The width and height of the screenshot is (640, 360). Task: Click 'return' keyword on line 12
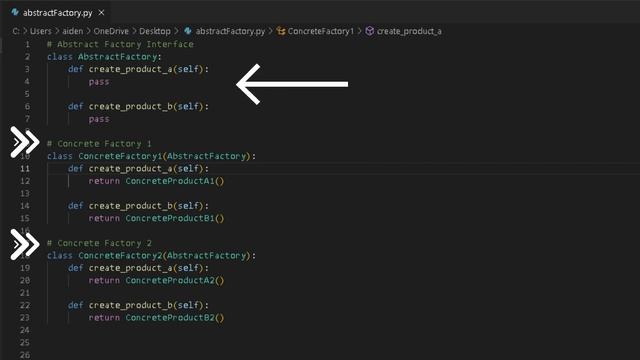(x=104, y=181)
